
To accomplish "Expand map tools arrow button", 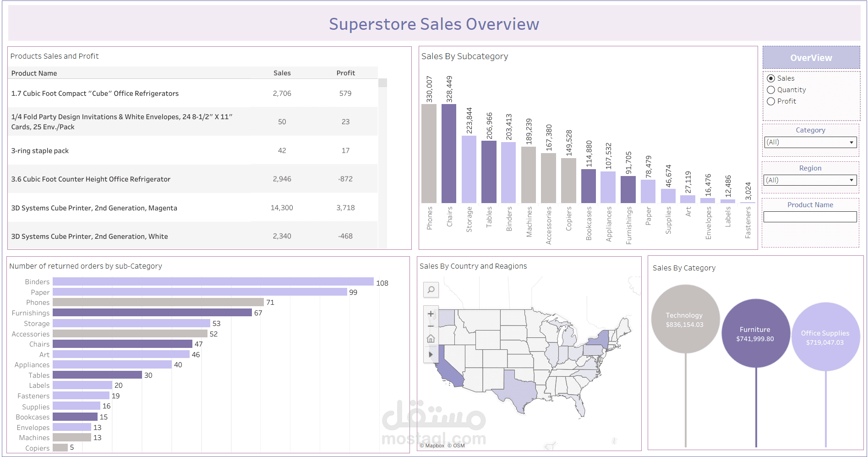I will [431, 354].
